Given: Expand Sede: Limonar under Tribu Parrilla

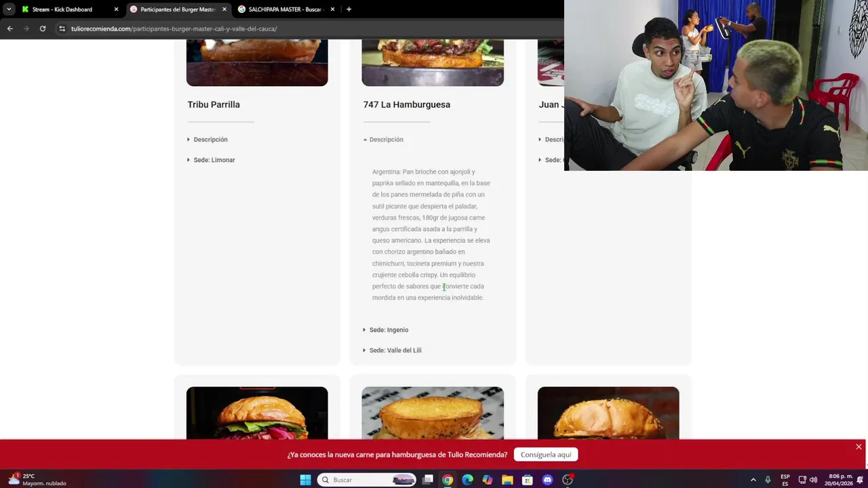Looking at the screenshot, I should pos(211,160).
